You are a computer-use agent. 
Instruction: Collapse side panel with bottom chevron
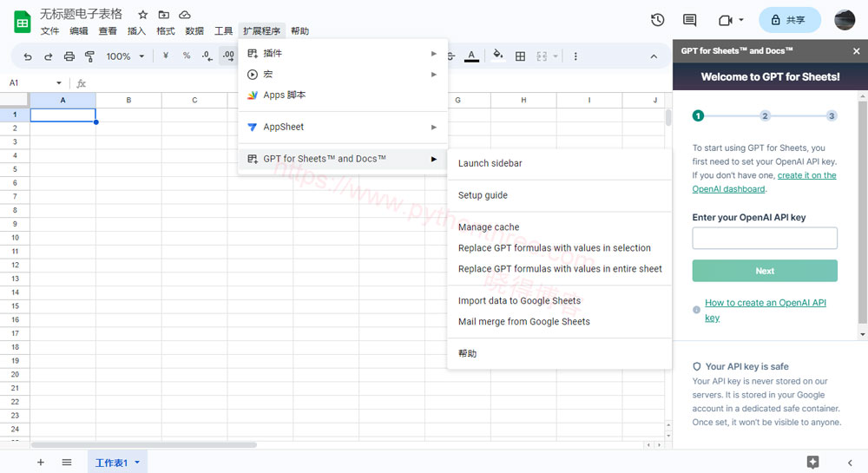click(850, 463)
